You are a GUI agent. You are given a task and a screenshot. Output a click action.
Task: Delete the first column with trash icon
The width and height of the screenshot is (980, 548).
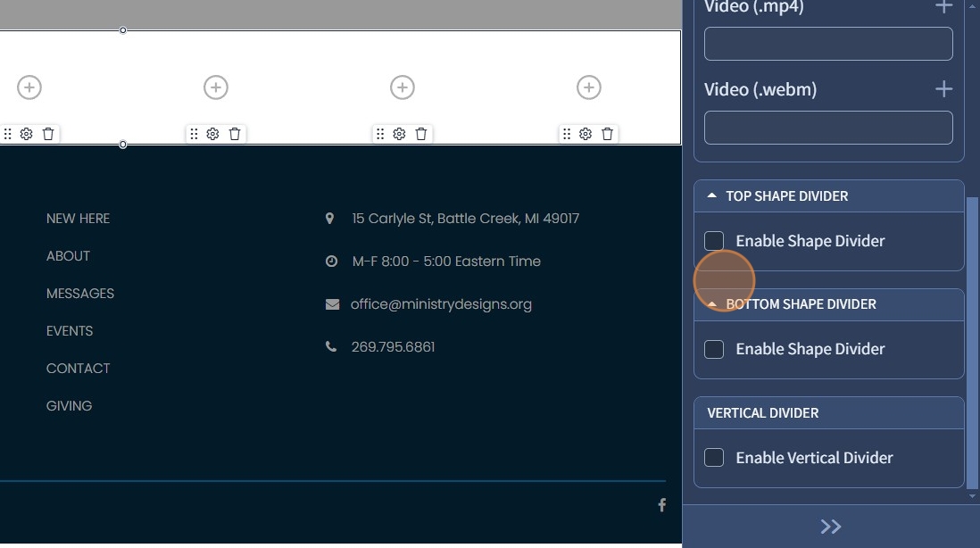pos(48,134)
